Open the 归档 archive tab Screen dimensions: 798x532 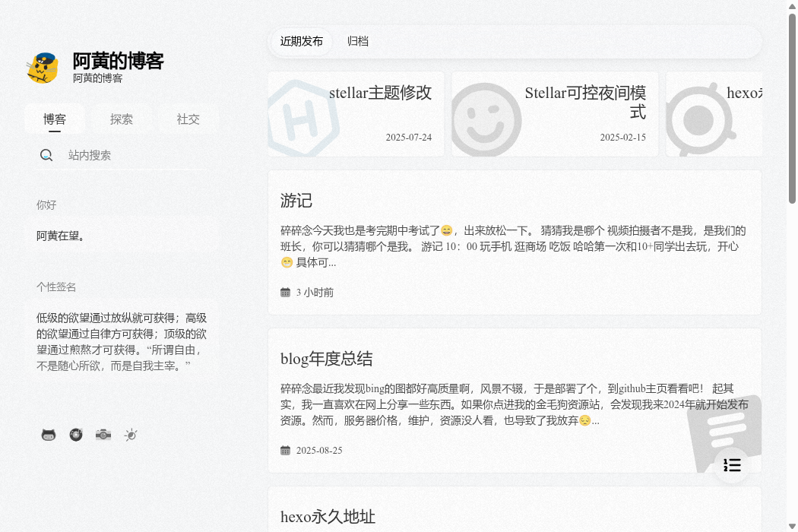358,42
